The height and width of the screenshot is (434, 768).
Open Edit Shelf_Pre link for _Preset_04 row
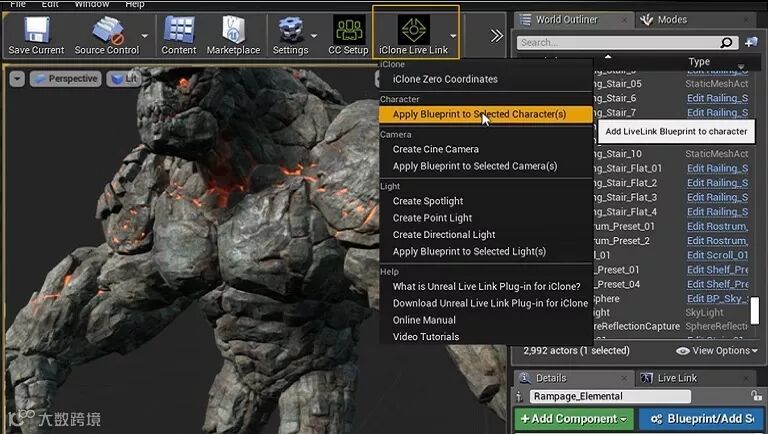coord(717,284)
